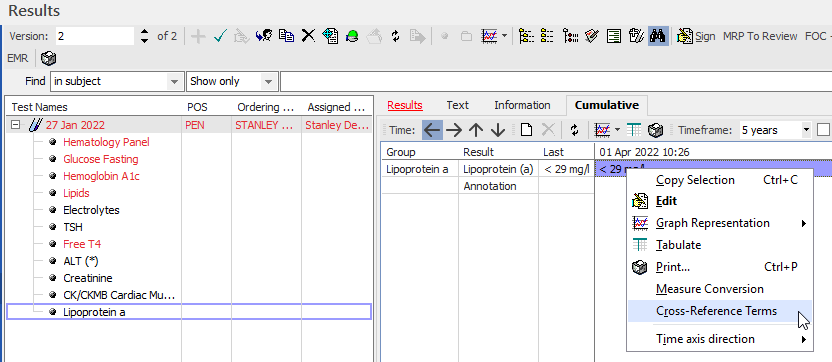Switch to the Cumulative tab
Screen dimensions: 832x362
click(606, 105)
